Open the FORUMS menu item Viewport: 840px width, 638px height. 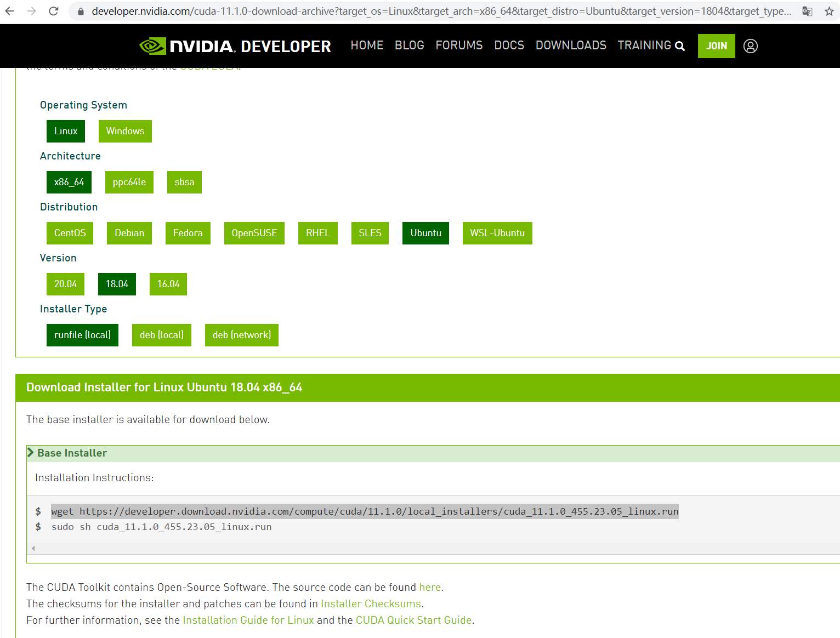click(459, 45)
